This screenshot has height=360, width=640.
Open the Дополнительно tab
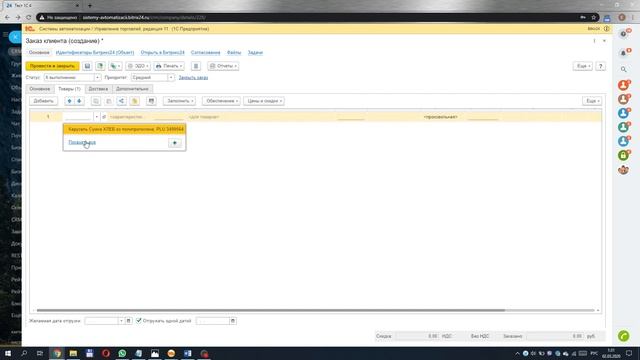(132, 89)
